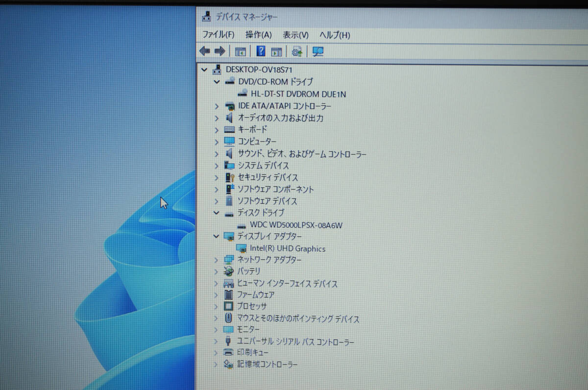Collapse the DVD/CD-ROM ドライブ node

pyautogui.click(x=217, y=82)
